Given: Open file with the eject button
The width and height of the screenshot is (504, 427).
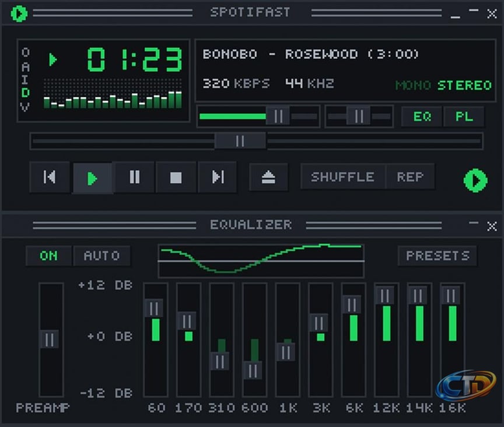Looking at the screenshot, I should click(x=268, y=177).
